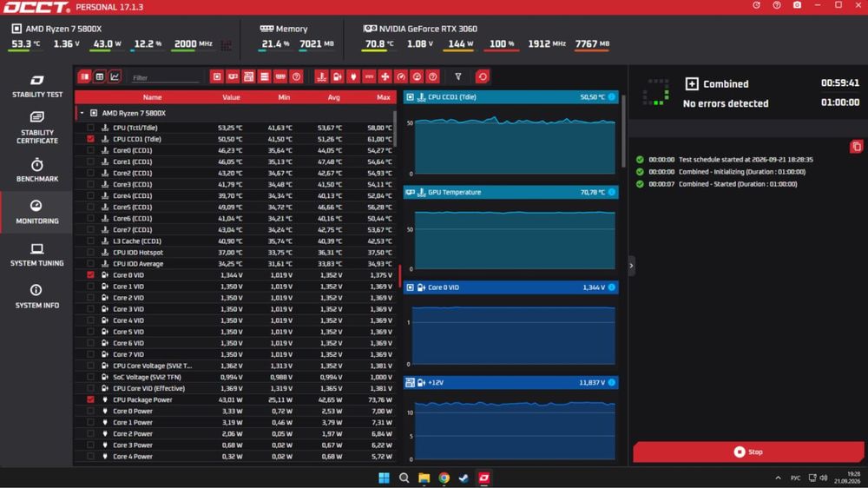The height and width of the screenshot is (488, 868).
Task: Sort the table by the Value column header
Action: pos(232,97)
